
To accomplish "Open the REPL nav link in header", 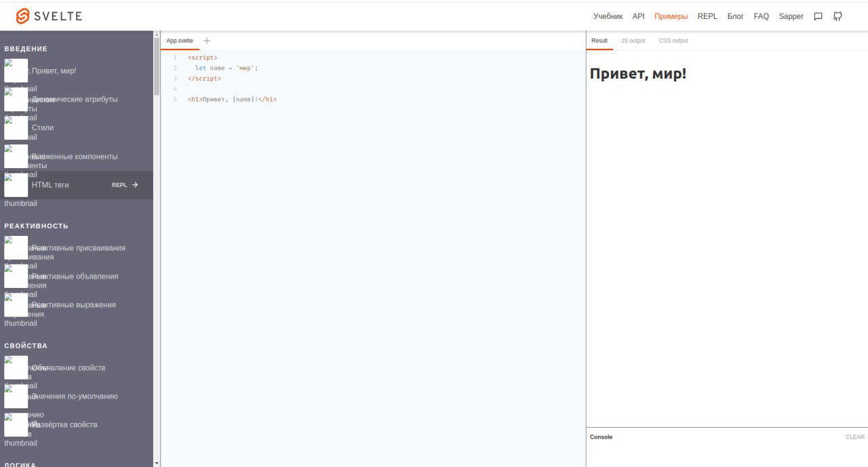I will tap(707, 16).
